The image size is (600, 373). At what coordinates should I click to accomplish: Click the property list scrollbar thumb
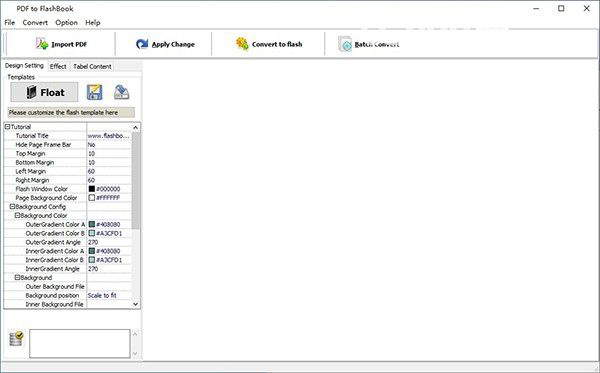tap(136, 181)
